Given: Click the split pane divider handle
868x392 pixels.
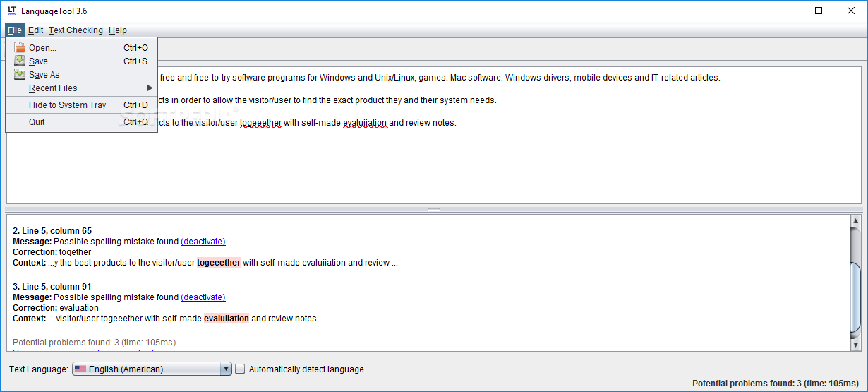Looking at the screenshot, I should coord(433,209).
